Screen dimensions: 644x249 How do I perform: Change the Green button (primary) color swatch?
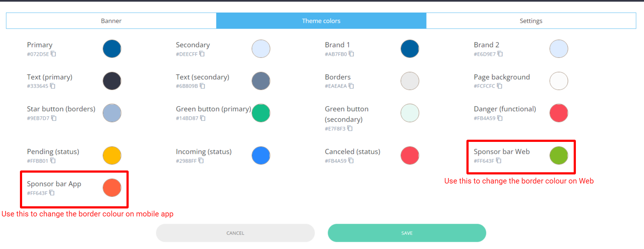tap(261, 113)
